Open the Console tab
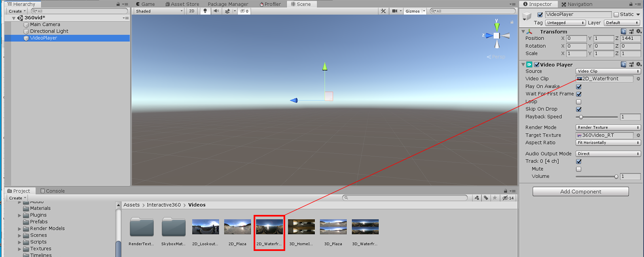The image size is (644, 257). pos(52,191)
